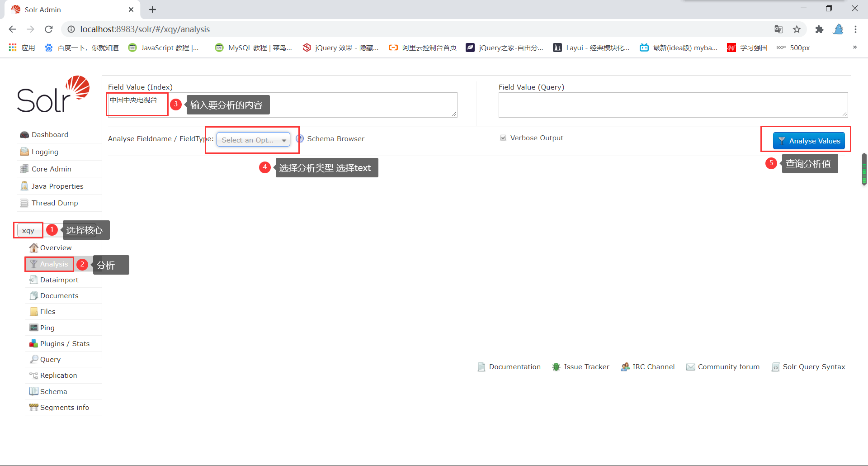Viewport: 868px width, 466px height.
Task: Open the Schema page
Action: (53, 392)
